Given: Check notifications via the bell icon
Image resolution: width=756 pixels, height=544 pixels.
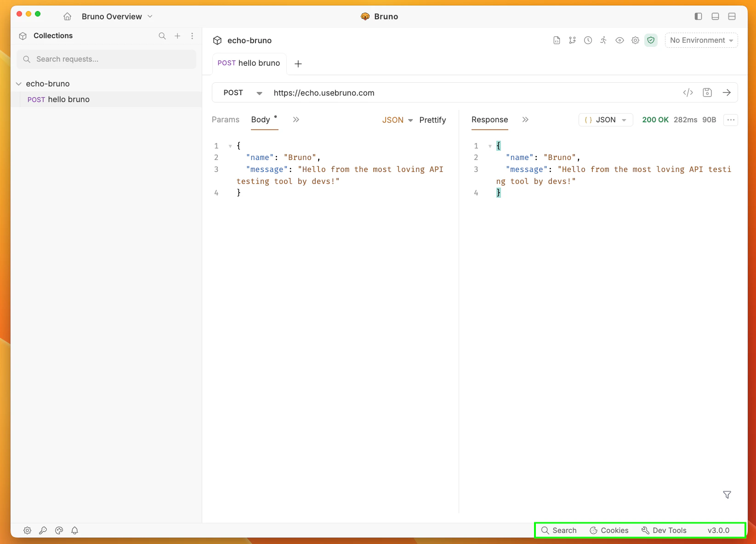Looking at the screenshot, I should tap(74, 531).
